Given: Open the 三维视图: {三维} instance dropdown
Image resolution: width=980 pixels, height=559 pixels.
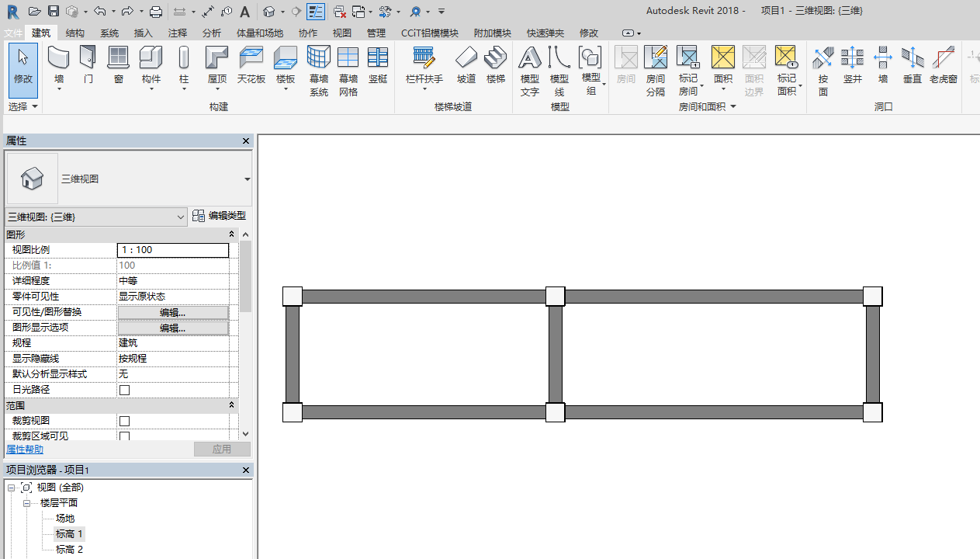Looking at the screenshot, I should coord(96,217).
